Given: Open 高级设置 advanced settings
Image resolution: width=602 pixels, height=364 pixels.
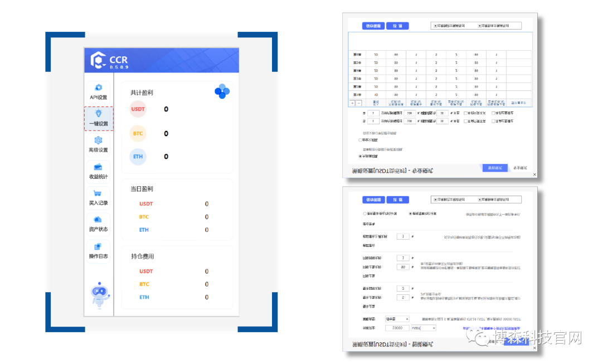Looking at the screenshot, I should (99, 144).
